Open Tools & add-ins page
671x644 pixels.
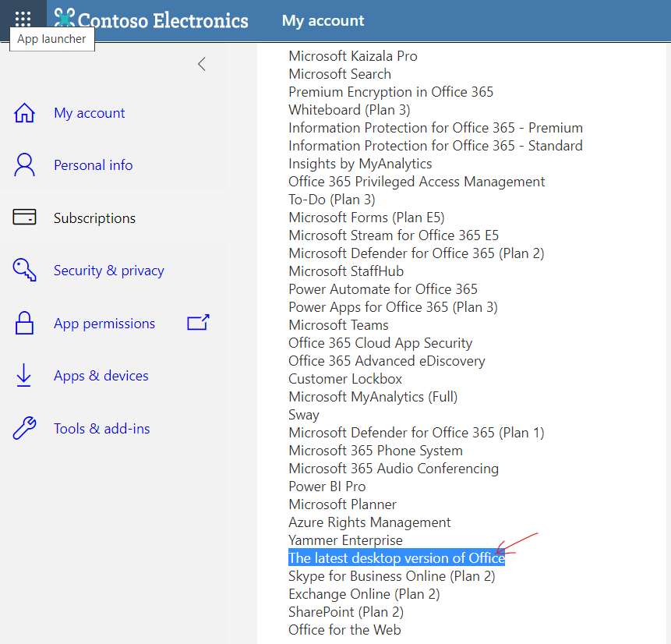(102, 429)
